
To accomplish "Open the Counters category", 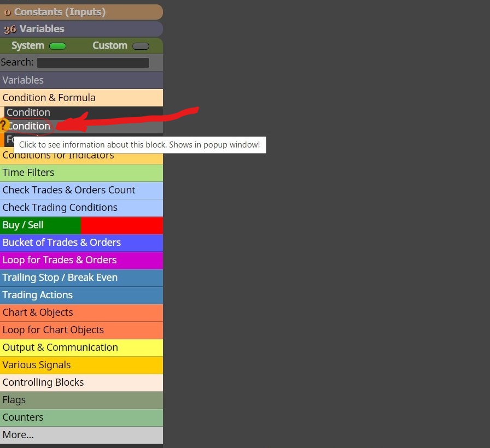I will coord(81,417).
